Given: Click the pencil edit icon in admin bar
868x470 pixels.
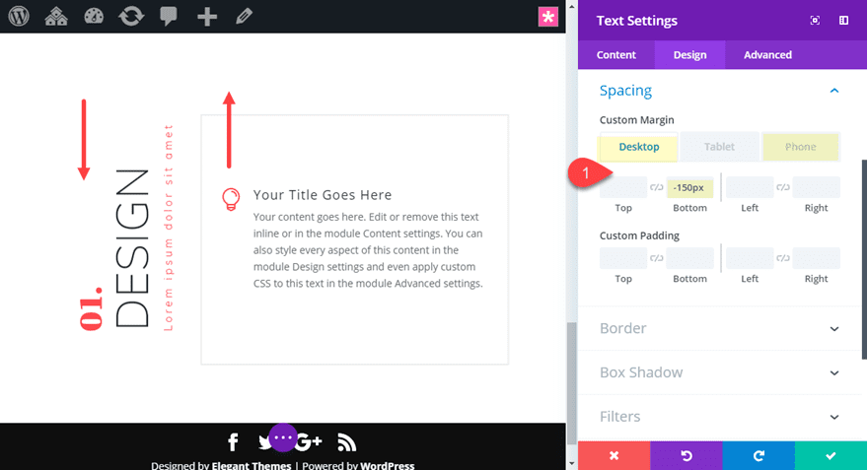Looking at the screenshot, I should [244, 17].
